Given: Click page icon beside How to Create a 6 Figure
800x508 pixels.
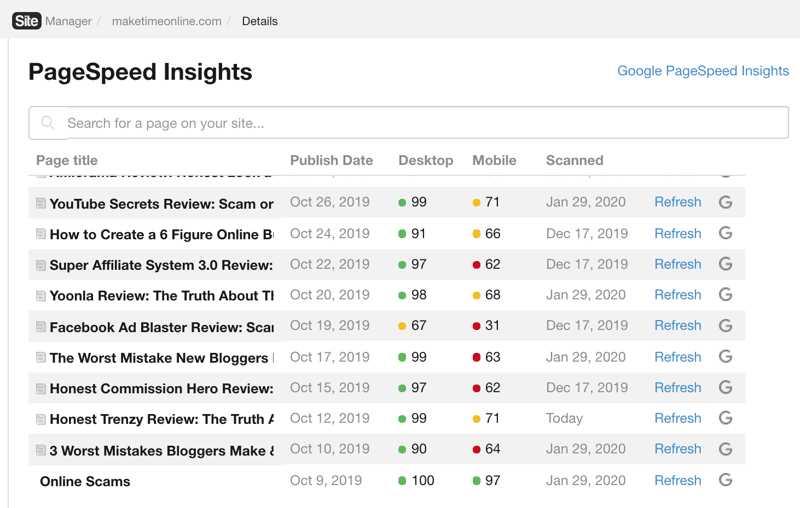Looking at the screenshot, I should (x=41, y=234).
